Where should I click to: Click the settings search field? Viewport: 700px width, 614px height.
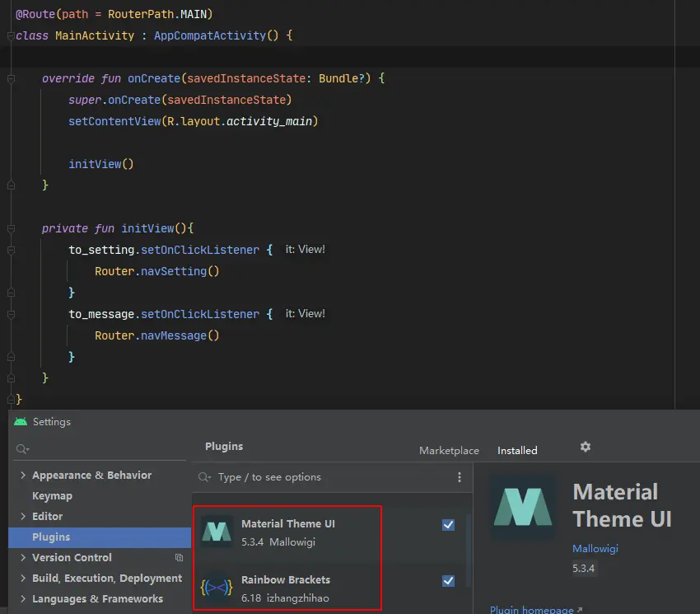pyautogui.click(x=101, y=449)
